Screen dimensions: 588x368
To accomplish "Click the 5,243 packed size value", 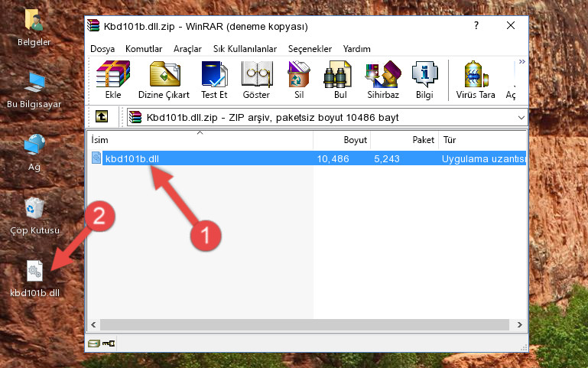I will (387, 158).
